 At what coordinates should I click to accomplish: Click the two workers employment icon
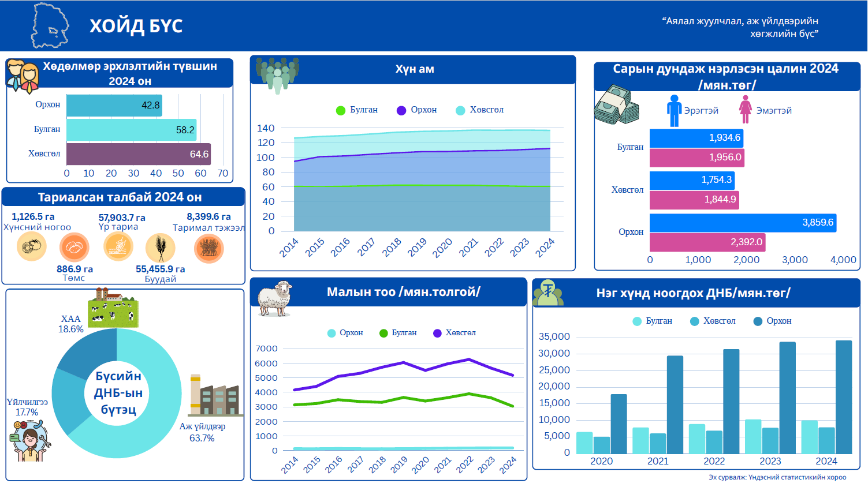coord(23,76)
